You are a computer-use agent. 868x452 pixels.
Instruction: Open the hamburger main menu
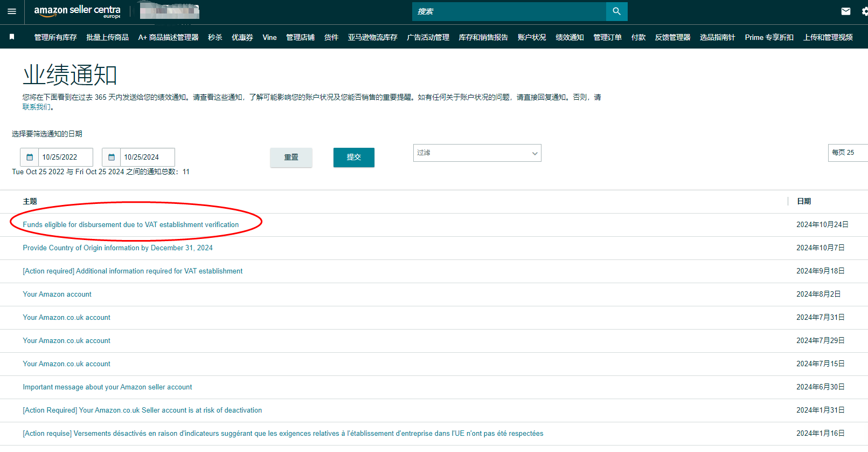point(12,11)
